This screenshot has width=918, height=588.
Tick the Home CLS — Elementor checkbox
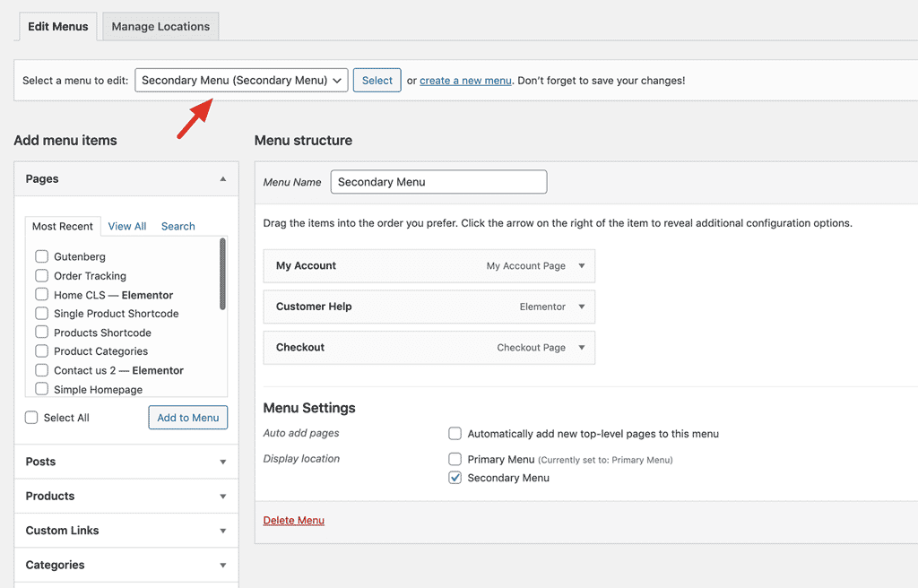coord(41,294)
